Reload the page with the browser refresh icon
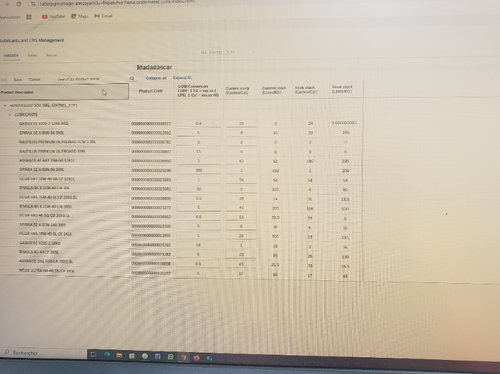 19,4
